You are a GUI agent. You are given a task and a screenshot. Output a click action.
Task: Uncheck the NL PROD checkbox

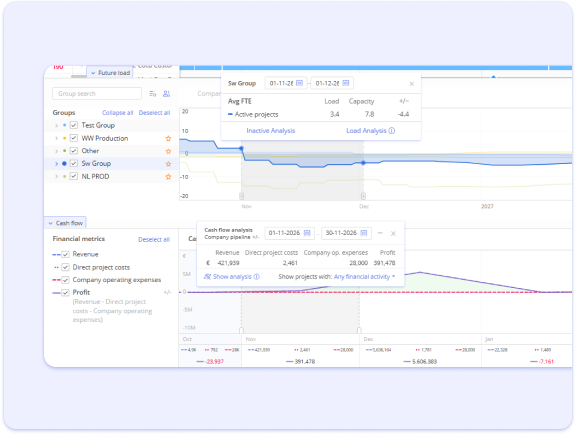[74, 176]
